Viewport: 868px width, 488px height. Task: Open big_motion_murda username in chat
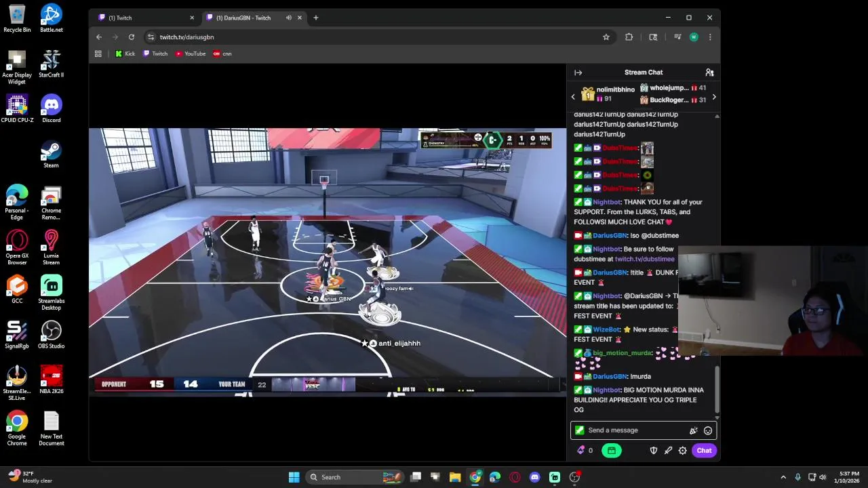pyautogui.click(x=622, y=353)
